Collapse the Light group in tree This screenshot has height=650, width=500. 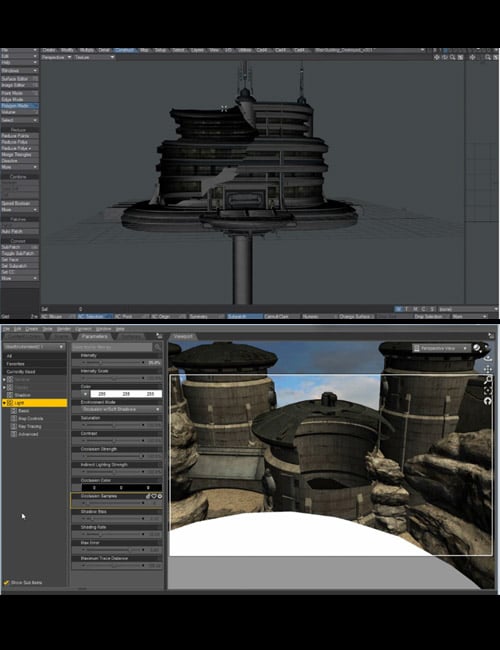pyautogui.click(x=4, y=403)
